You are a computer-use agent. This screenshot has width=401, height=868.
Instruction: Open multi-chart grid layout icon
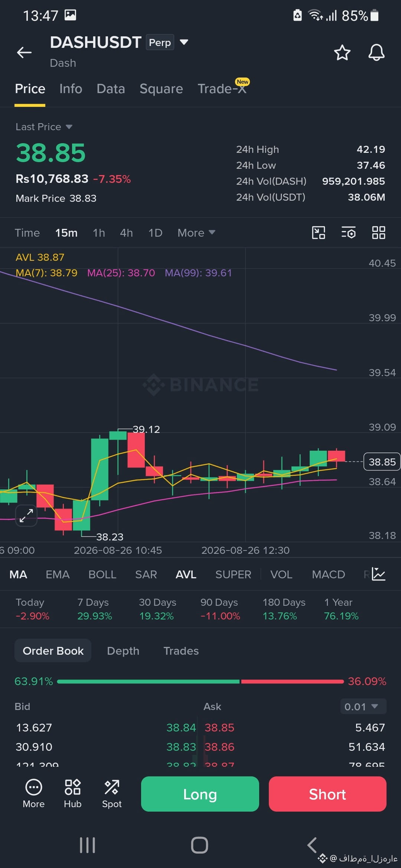click(x=378, y=233)
